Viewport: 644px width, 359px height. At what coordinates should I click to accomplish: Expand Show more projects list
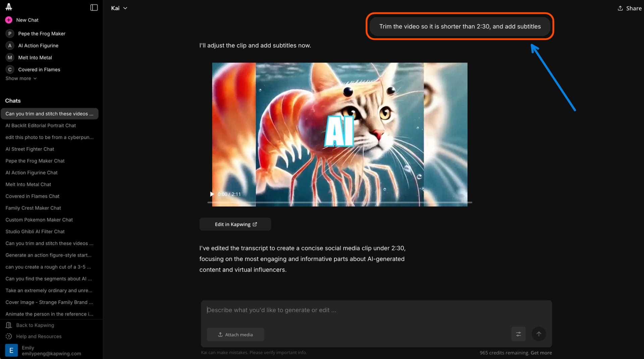[21, 78]
